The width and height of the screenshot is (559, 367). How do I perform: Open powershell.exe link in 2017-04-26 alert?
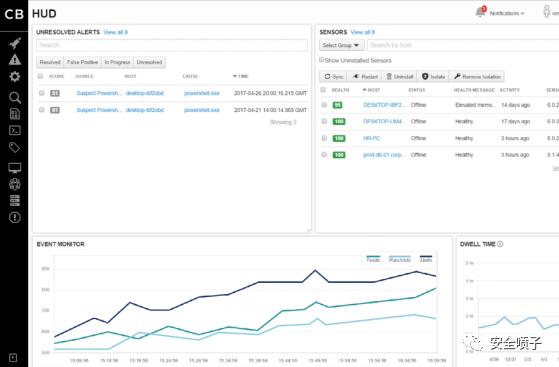202,93
